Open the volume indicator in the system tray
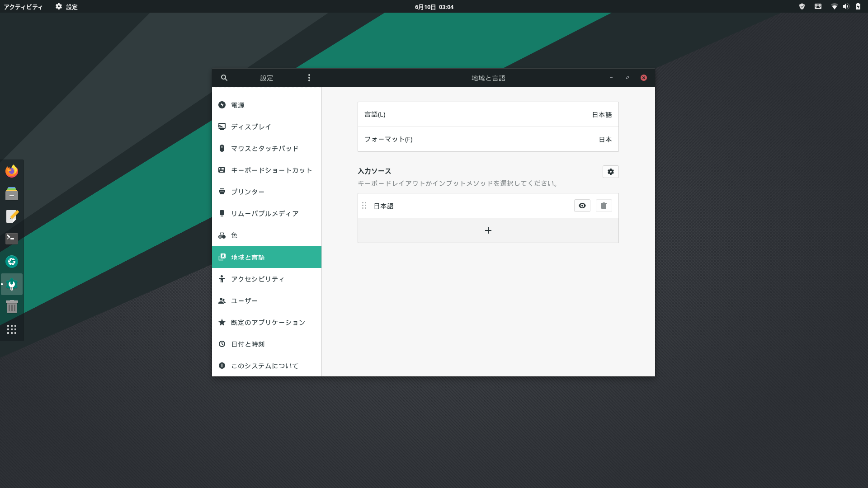The height and width of the screenshot is (488, 868). [x=846, y=6]
